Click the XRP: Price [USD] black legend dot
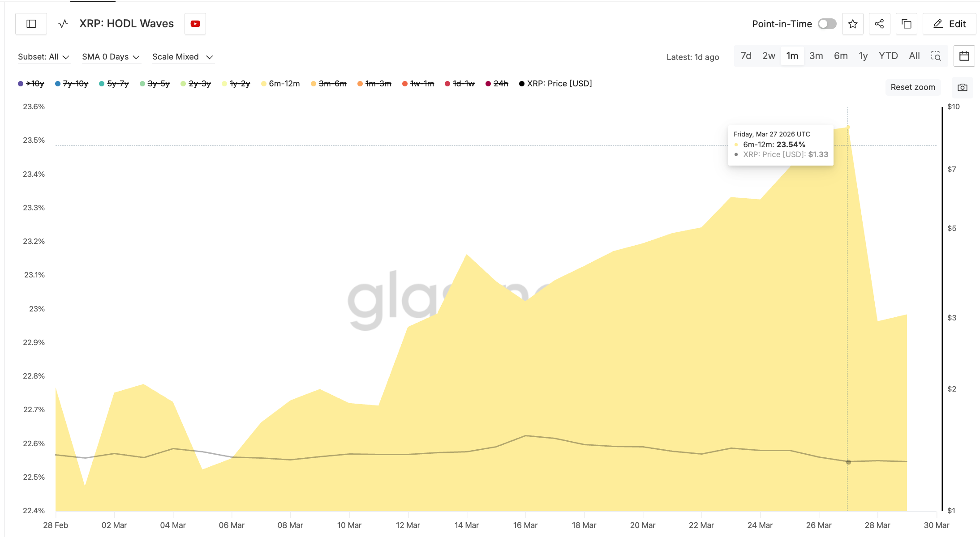 [522, 84]
